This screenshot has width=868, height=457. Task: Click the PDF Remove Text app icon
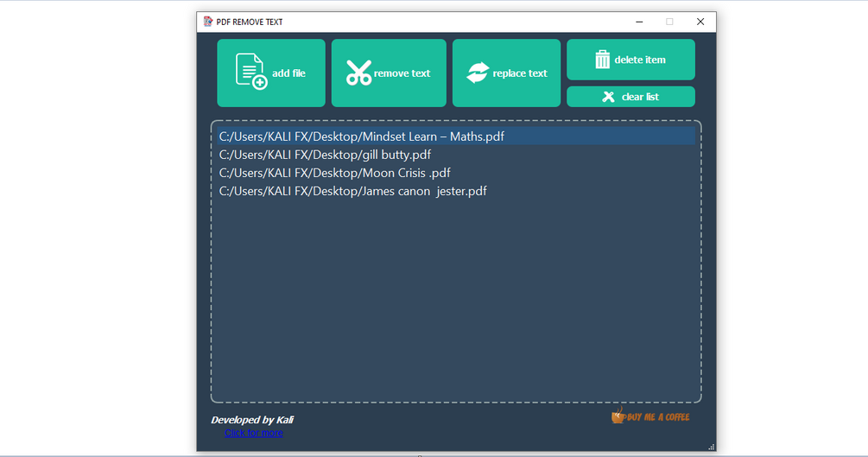coord(208,22)
